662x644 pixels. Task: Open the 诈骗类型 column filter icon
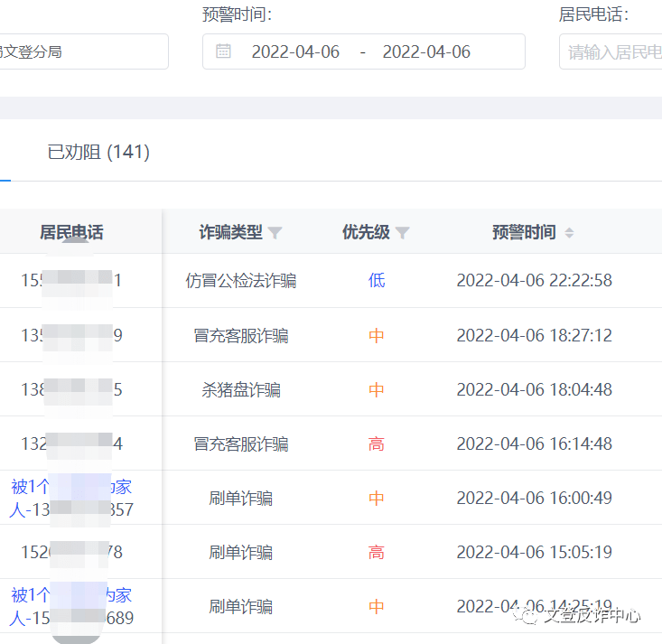pyautogui.click(x=275, y=233)
